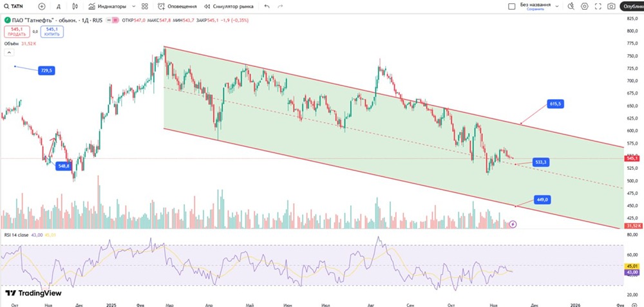Click the red 545,1 tag on price axis
The image size is (644, 307).
[632, 158]
